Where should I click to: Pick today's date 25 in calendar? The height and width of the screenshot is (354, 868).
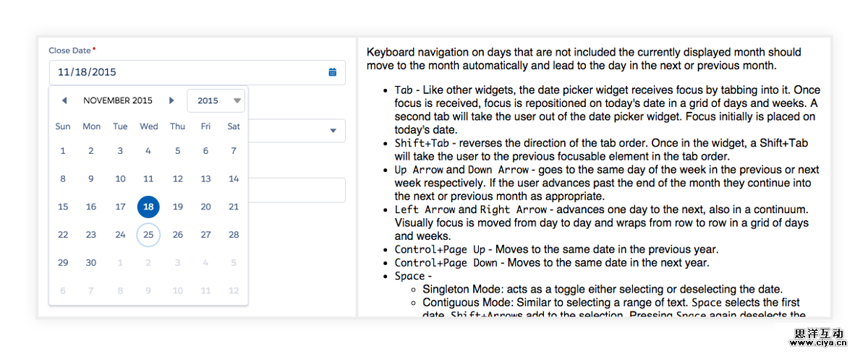pos(148,235)
